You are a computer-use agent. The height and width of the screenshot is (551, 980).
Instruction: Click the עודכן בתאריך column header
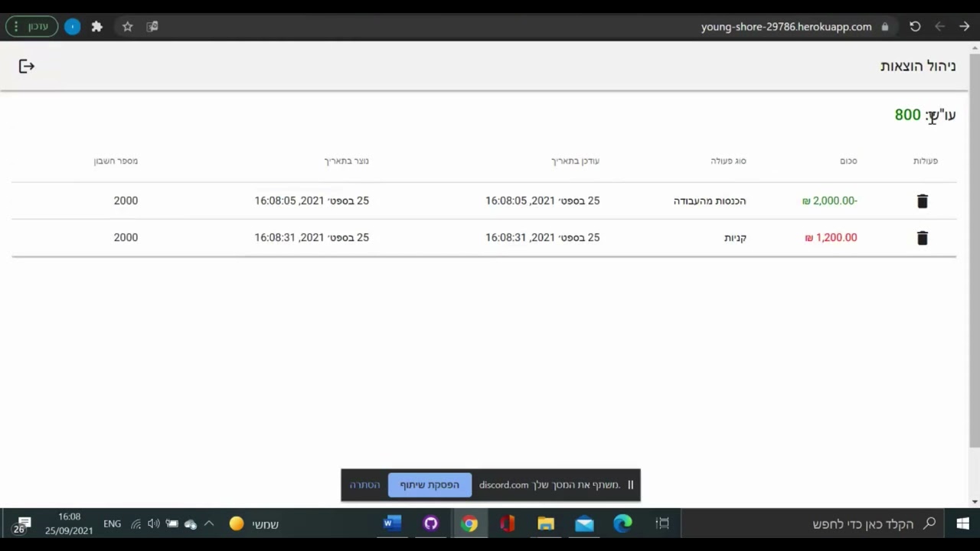[x=575, y=161]
